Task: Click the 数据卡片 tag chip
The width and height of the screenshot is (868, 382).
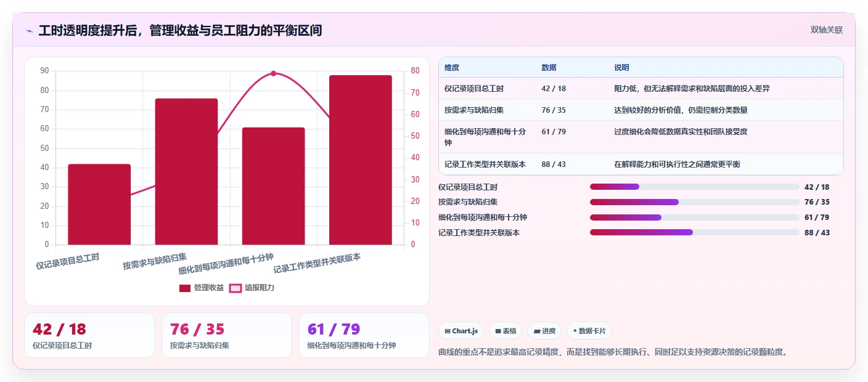Action: tap(589, 331)
